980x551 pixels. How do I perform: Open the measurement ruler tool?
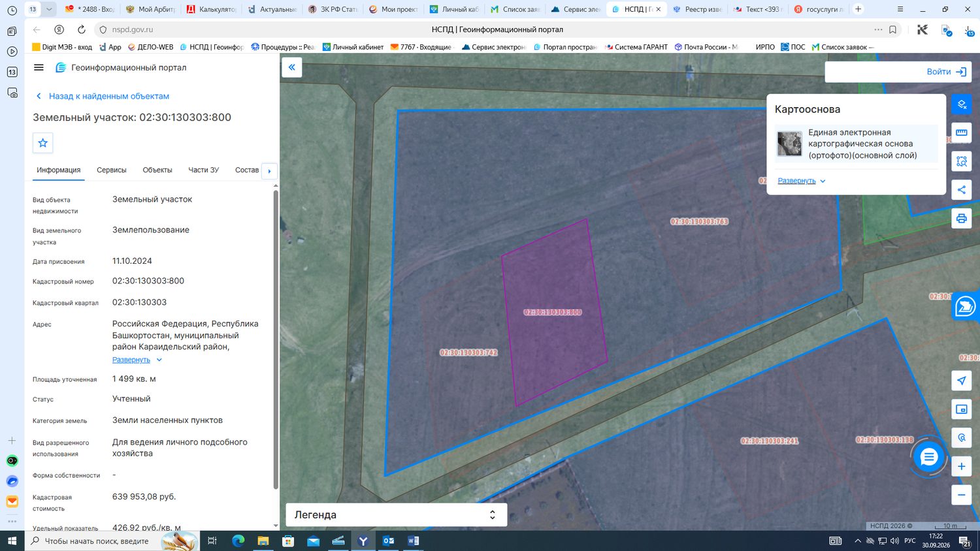tap(961, 133)
